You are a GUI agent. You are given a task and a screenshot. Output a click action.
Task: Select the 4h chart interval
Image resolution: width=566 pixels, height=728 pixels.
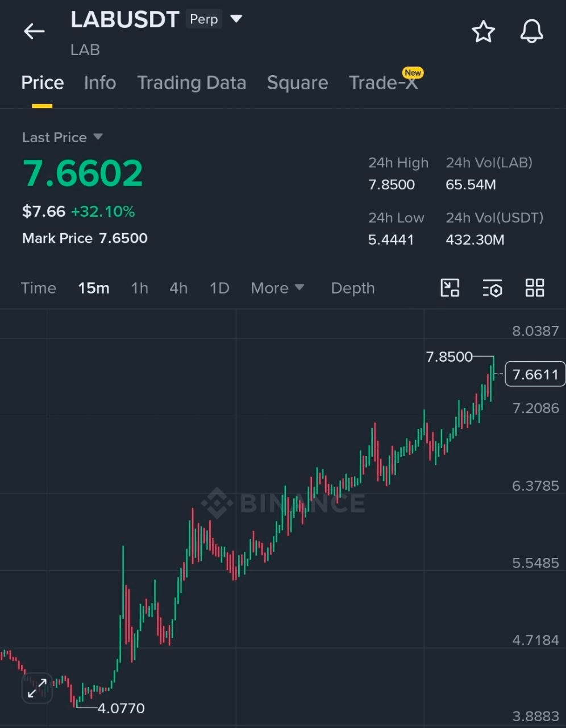(x=178, y=288)
